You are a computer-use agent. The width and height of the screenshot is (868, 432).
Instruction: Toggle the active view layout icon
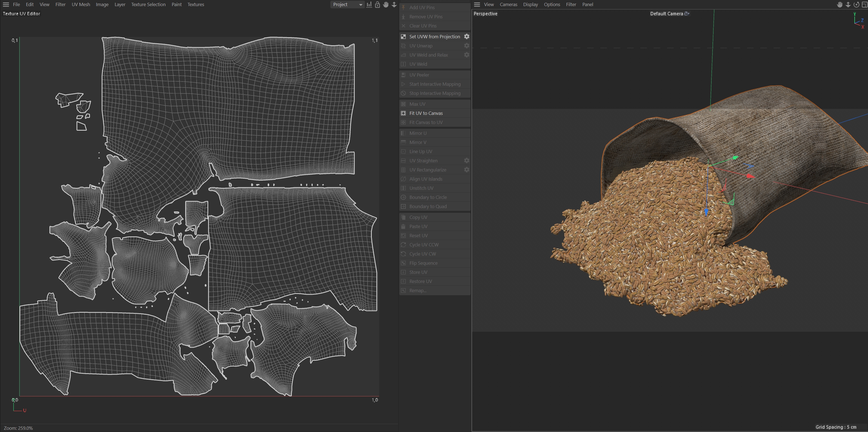point(864,4)
